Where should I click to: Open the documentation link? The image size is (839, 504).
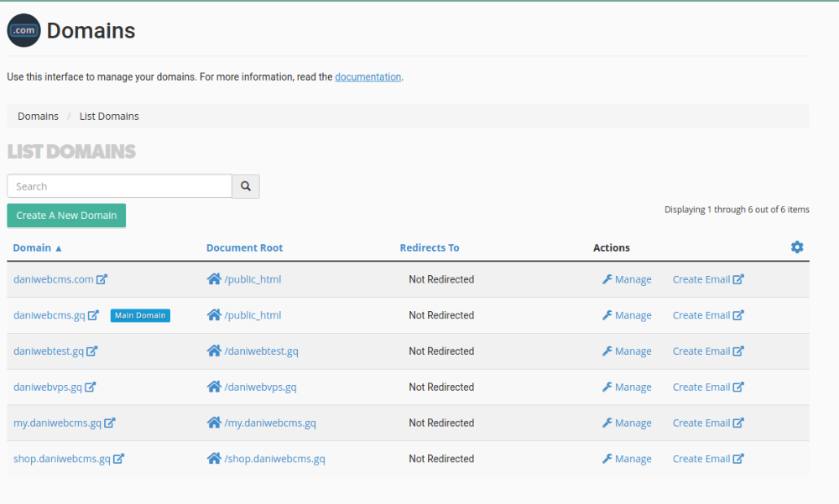pos(367,77)
